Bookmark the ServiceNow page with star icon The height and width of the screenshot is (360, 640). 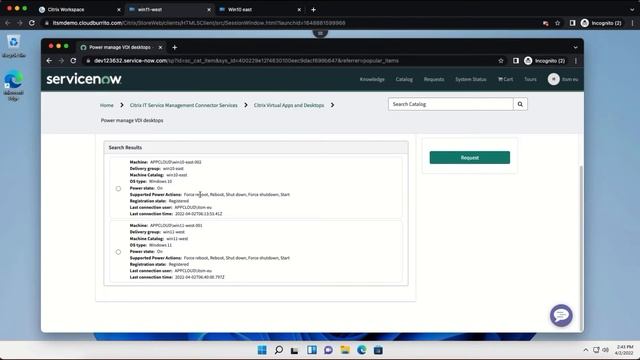coord(501,61)
